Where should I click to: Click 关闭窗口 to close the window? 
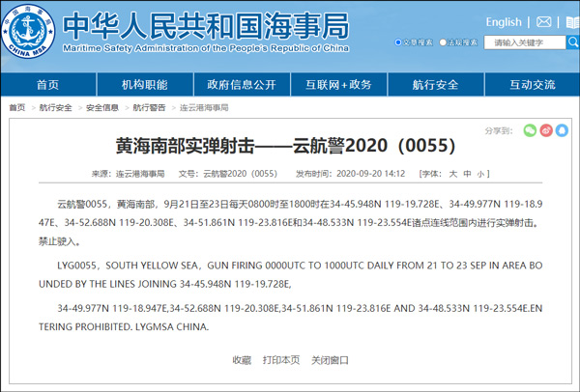pyautogui.click(x=330, y=360)
